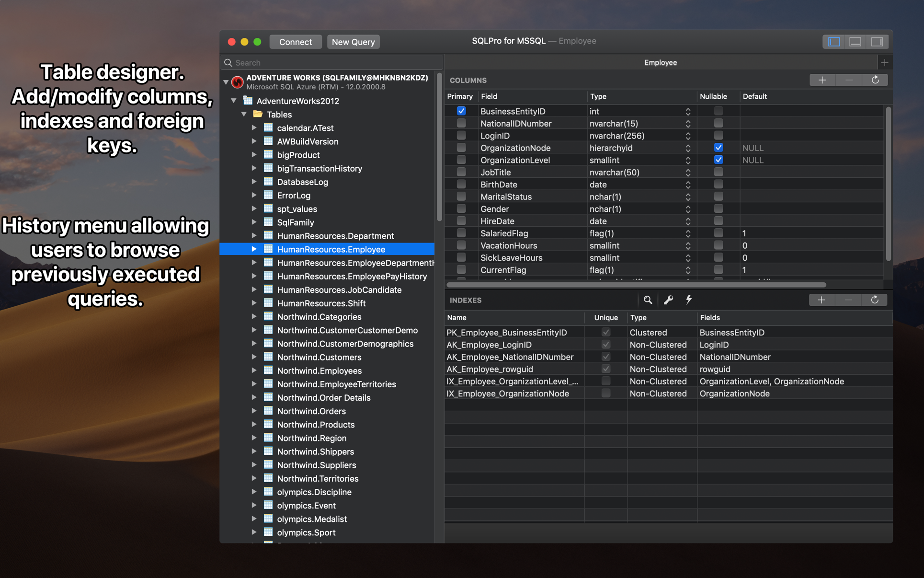Toggle Nullable checkbox for OrganizationLevel
This screenshot has width=924, height=578.
pos(718,160)
